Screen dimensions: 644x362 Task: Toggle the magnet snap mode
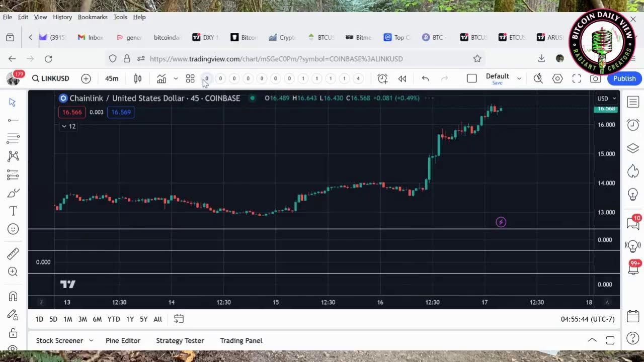tap(13, 297)
